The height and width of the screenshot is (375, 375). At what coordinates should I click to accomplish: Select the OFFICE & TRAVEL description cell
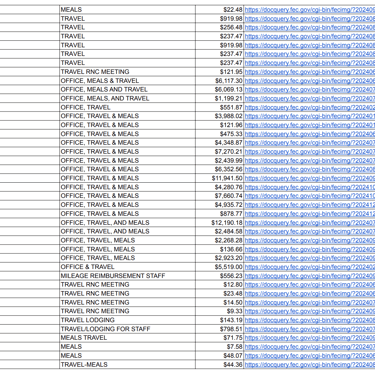point(127,267)
